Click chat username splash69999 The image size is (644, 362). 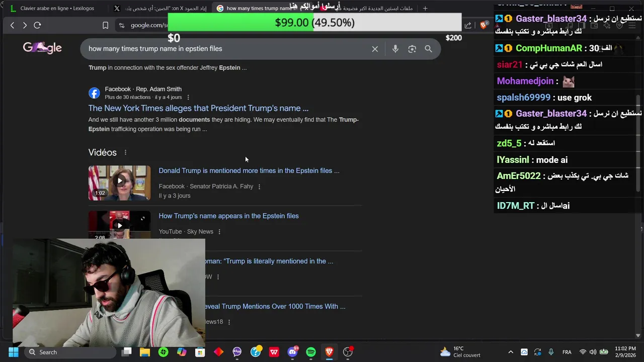pos(524,98)
